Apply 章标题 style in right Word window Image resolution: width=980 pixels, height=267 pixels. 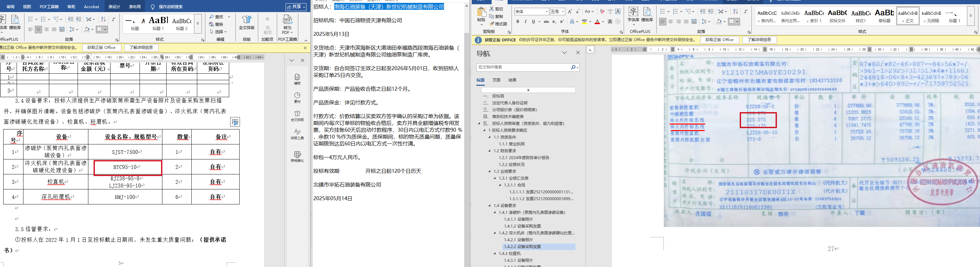click(x=884, y=16)
